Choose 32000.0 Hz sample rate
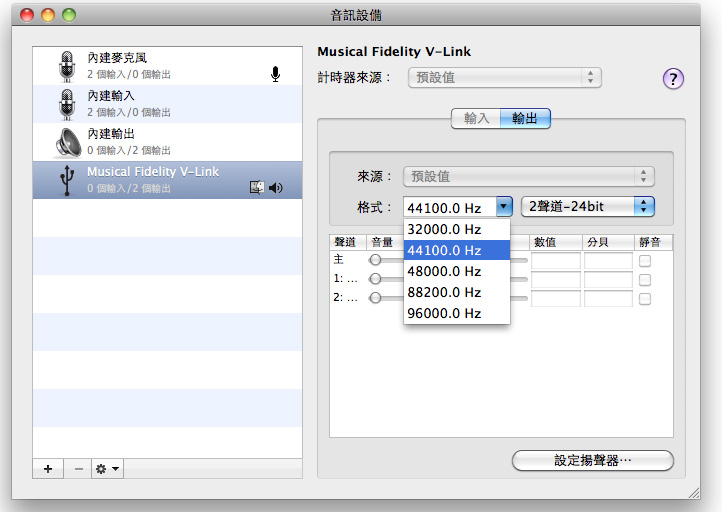The image size is (722, 512). click(x=457, y=229)
